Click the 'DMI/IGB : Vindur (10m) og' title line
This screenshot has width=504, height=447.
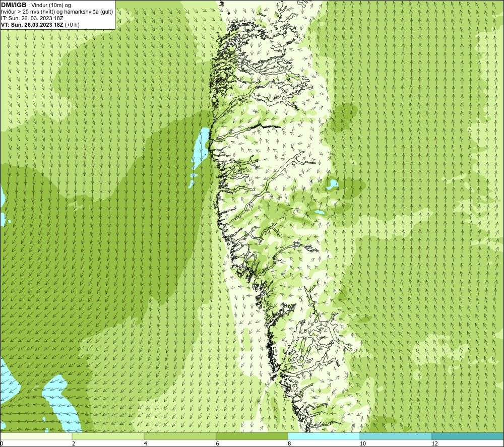click(x=36, y=5)
